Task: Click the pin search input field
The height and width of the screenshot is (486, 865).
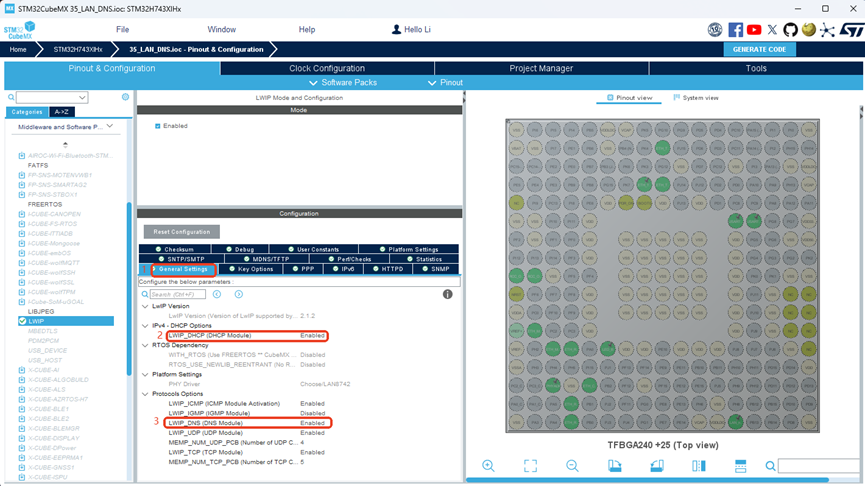Action: click(x=819, y=466)
